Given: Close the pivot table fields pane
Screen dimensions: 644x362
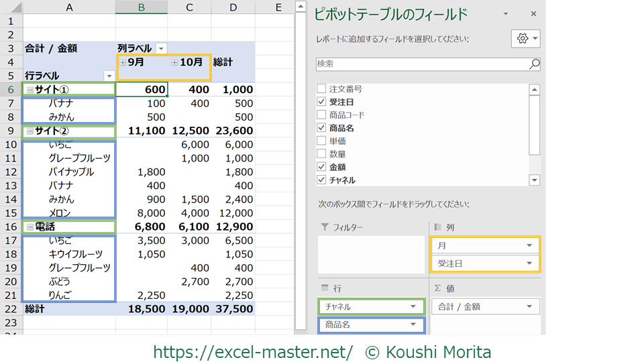Looking at the screenshot, I should point(533,14).
